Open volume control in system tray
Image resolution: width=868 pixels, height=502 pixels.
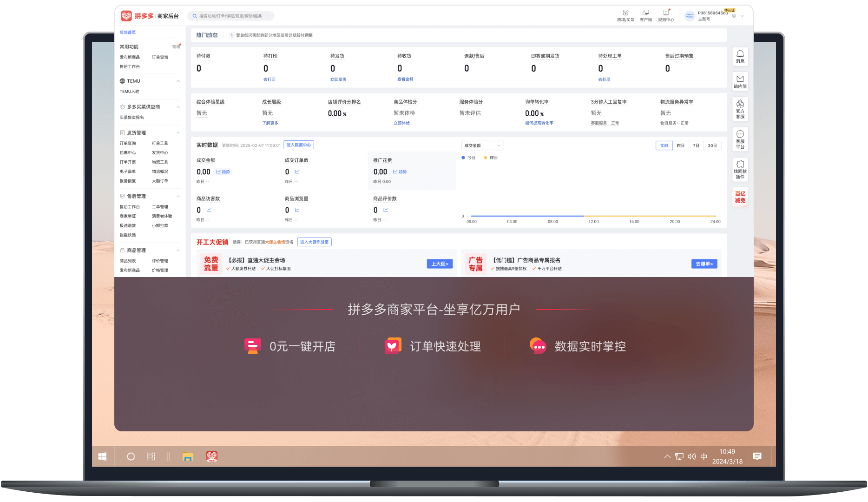coord(692,456)
